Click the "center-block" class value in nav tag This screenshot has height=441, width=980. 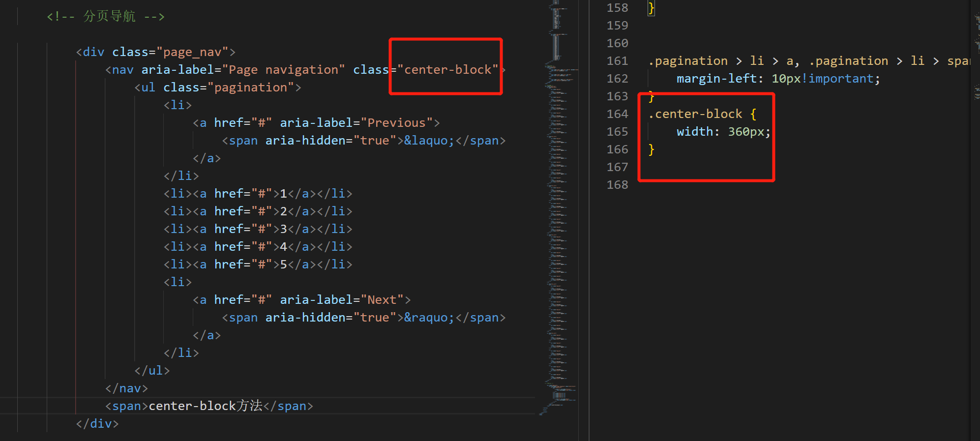(448, 69)
